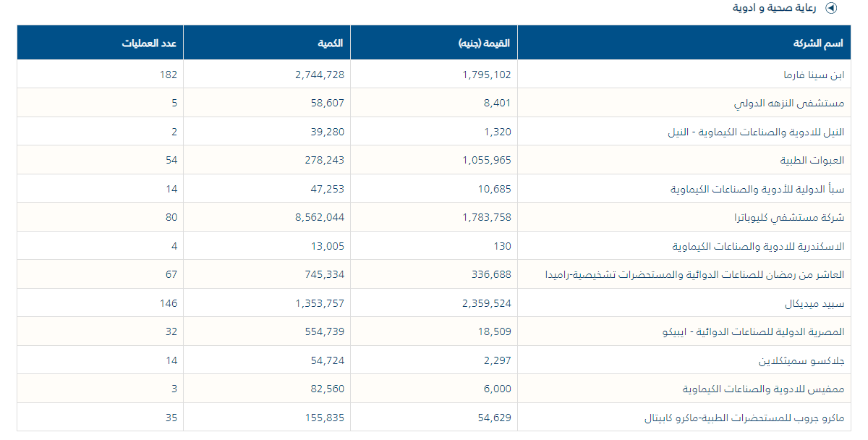Click the quantity 8,562,044 cell
The width and height of the screenshot is (868, 440).
point(320,218)
